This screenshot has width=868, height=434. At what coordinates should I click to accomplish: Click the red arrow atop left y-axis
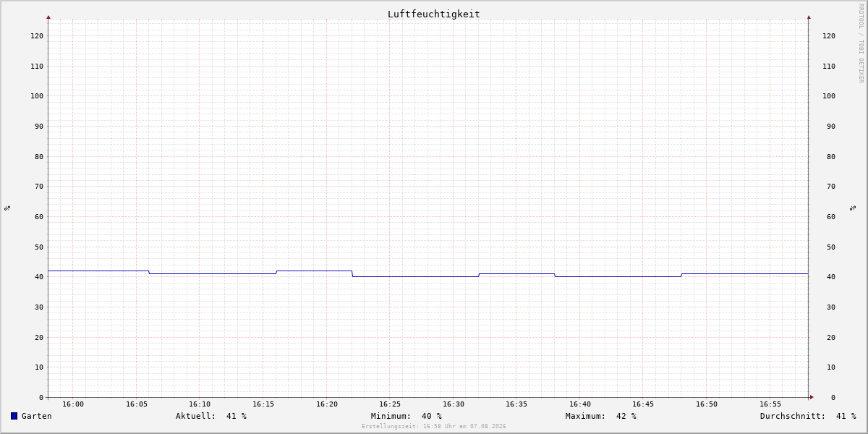[48, 17]
